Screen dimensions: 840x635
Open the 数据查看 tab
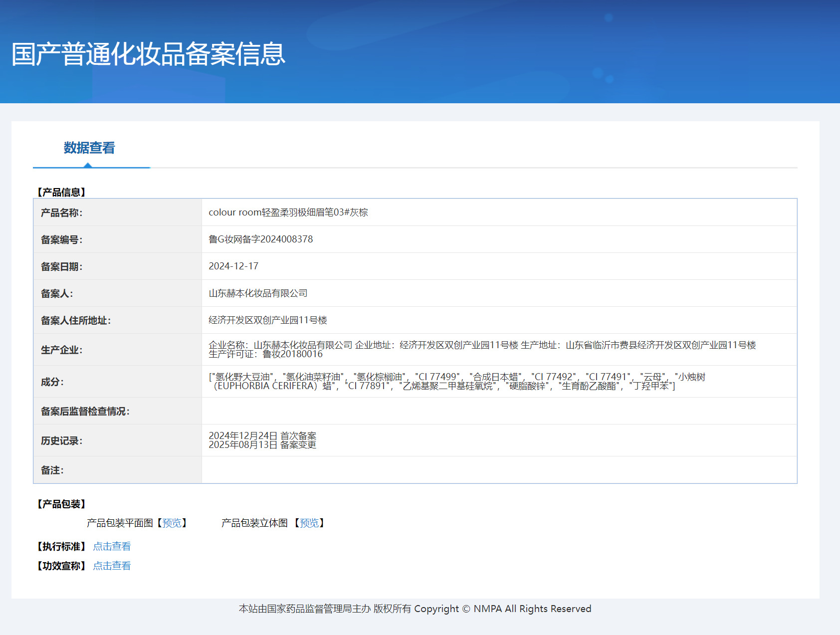point(89,148)
